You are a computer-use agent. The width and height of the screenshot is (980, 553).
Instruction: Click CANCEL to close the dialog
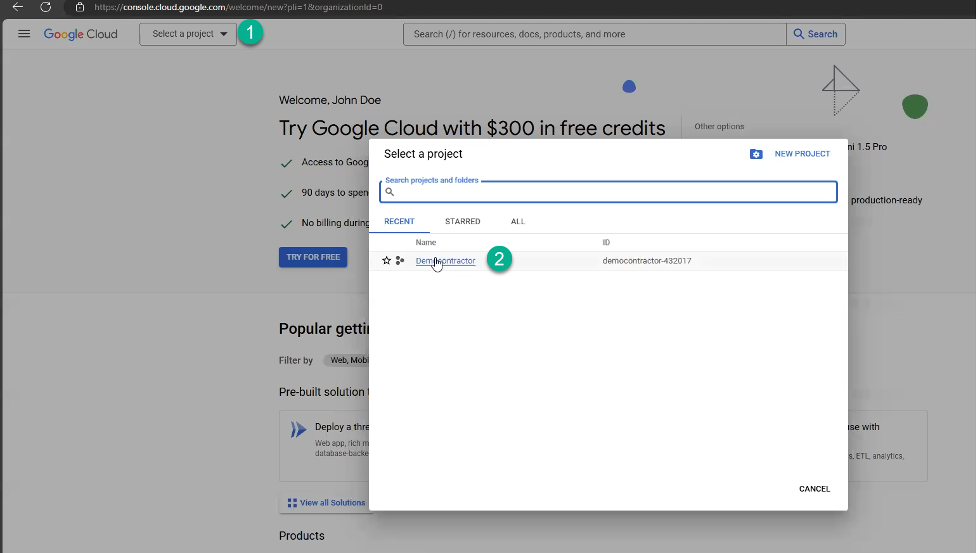click(x=815, y=489)
